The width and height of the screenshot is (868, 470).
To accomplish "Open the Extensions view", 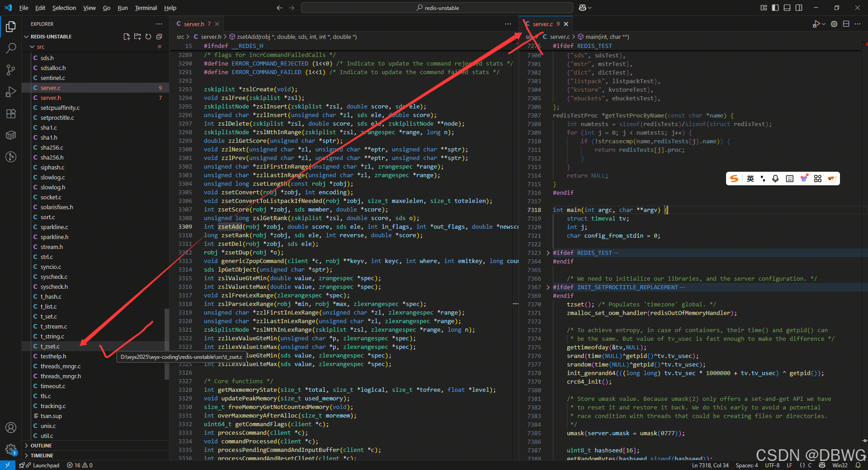I will [11, 113].
